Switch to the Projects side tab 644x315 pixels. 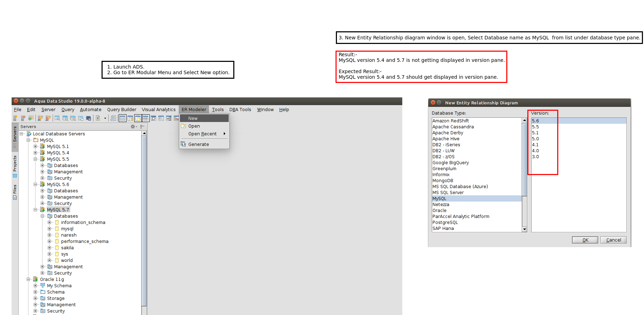15,166
